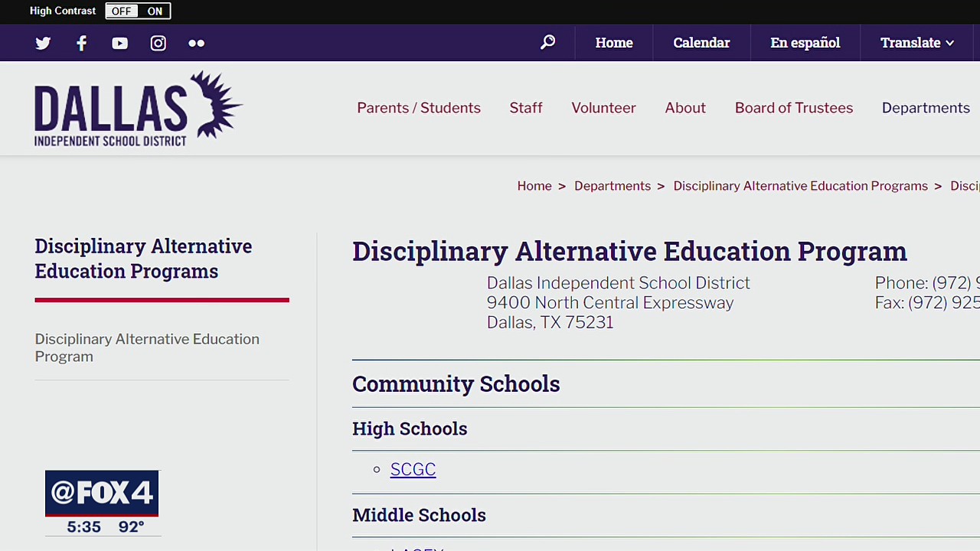
Task: Click the search magnifier icon
Action: tap(547, 43)
